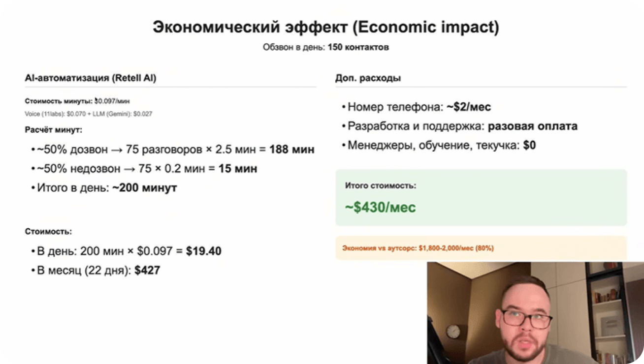Select the "Расчёт минут:" subheading
Image resolution: width=644 pixels, height=364 pixels.
[53, 130]
